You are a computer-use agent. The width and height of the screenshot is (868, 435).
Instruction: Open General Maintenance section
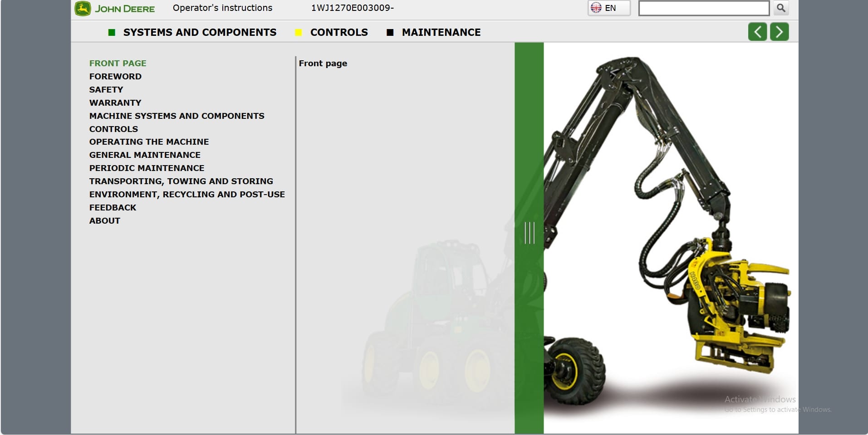click(x=145, y=155)
